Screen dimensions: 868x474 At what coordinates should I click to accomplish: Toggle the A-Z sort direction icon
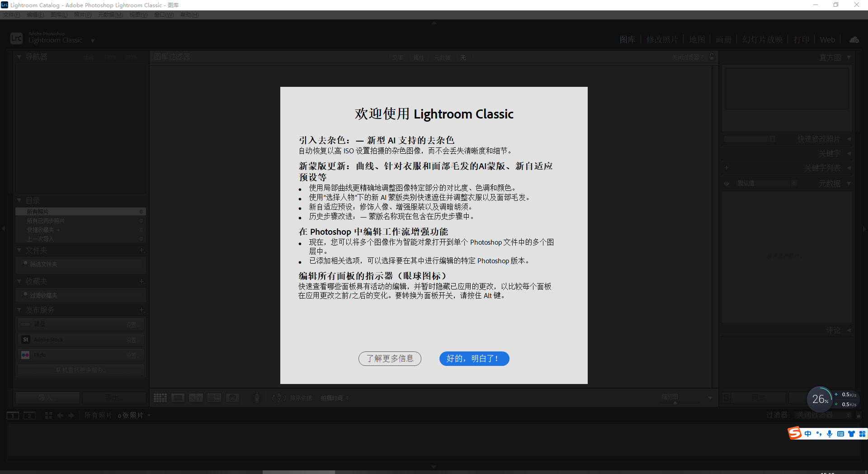pos(279,398)
